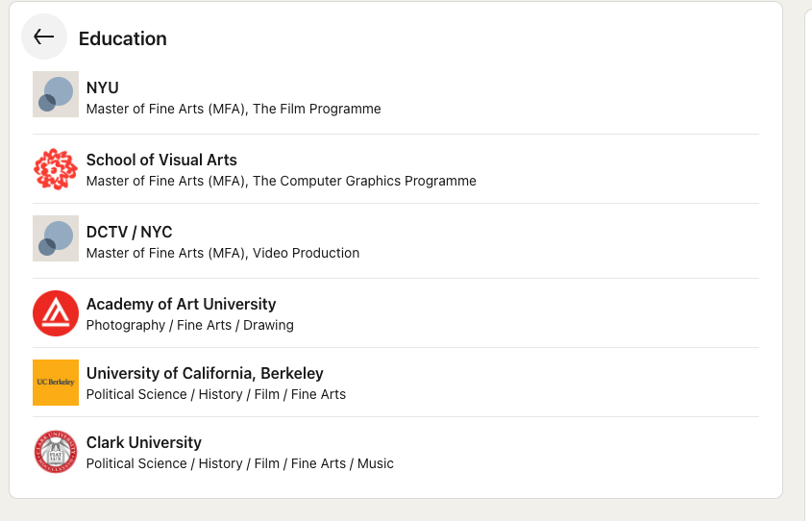Open the DCTV / NYC school title
This screenshot has height=521, width=812.
129,232
